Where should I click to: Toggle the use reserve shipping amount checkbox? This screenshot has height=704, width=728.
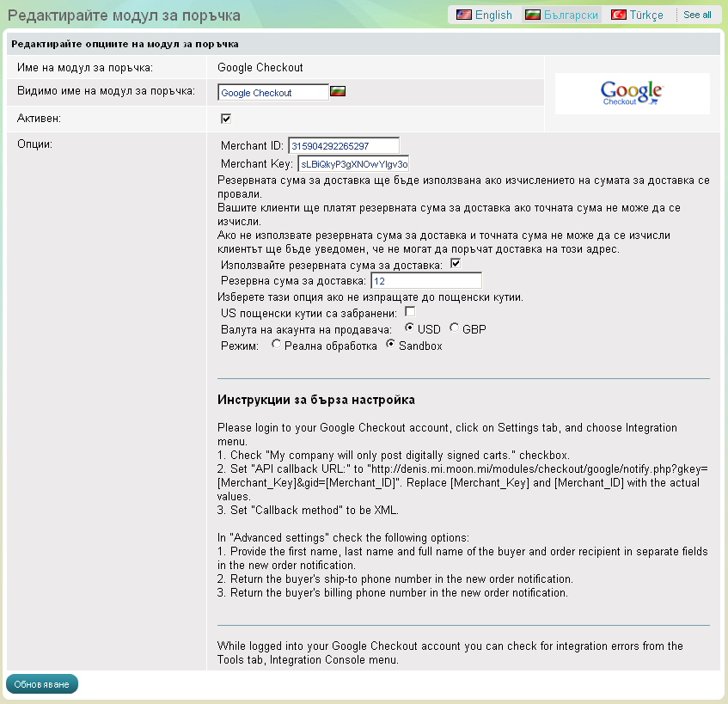(456, 265)
